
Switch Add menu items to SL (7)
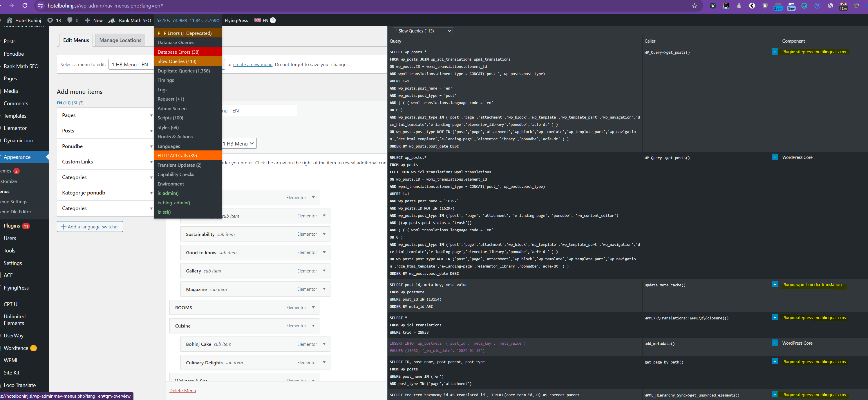(x=79, y=103)
